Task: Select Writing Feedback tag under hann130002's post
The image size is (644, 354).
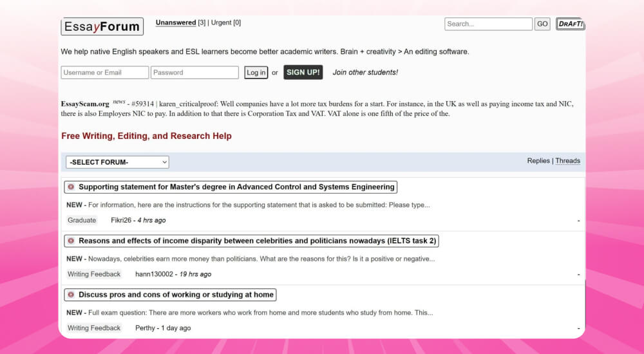Action: coord(94,274)
